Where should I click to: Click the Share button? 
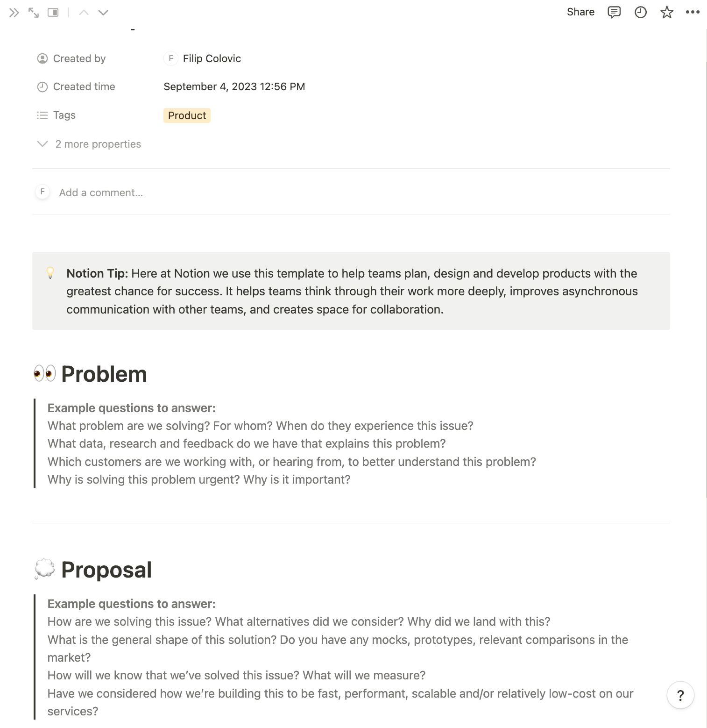coord(580,12)
